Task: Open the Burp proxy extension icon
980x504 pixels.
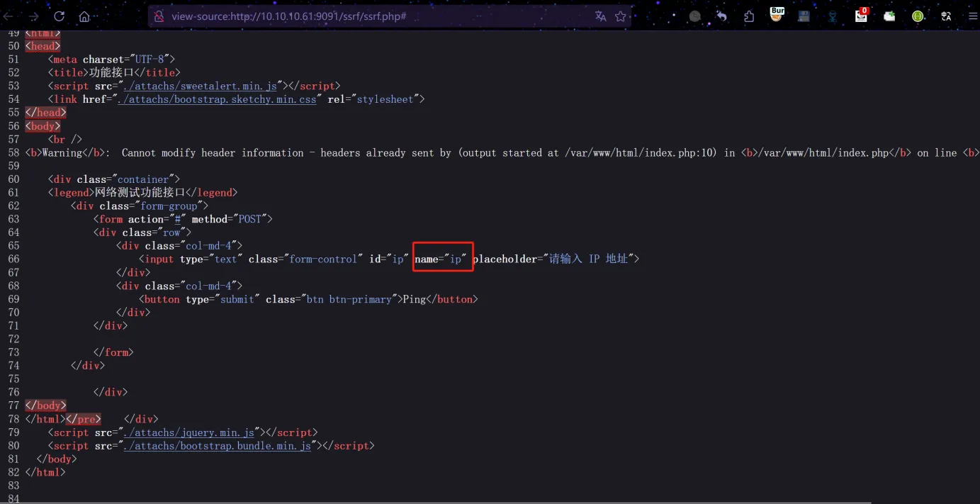Action: (777, 15)
